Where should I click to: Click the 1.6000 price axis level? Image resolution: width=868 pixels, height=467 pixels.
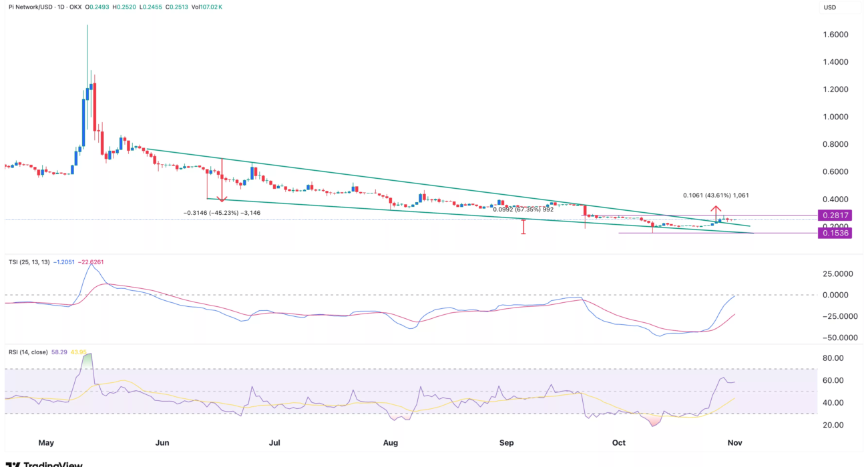click(x=835, y=35)
